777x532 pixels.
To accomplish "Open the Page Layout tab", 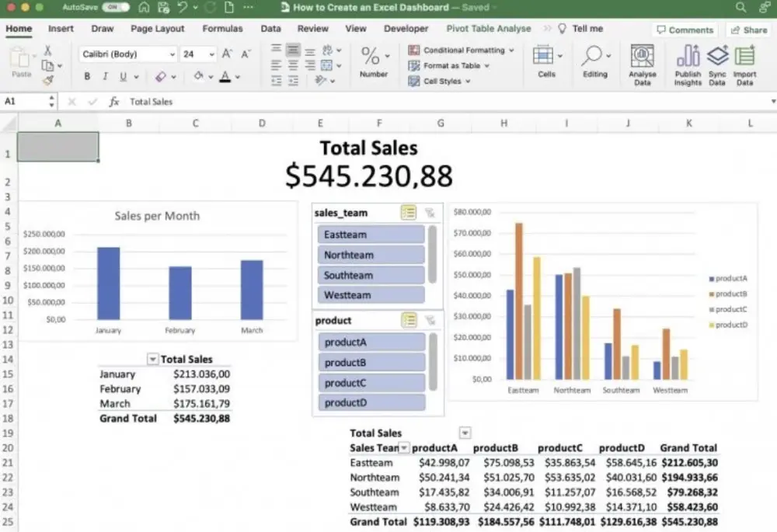I will [x=158, y=29].
